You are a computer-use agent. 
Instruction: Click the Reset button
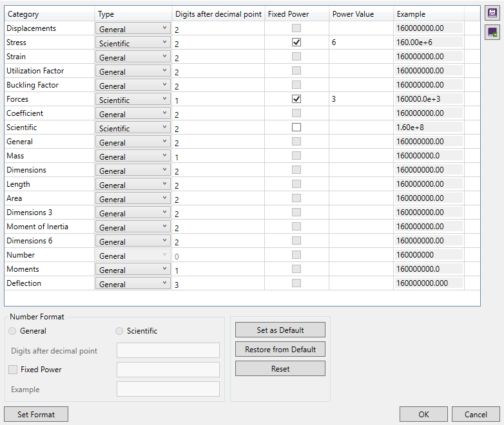coord(280,369)
